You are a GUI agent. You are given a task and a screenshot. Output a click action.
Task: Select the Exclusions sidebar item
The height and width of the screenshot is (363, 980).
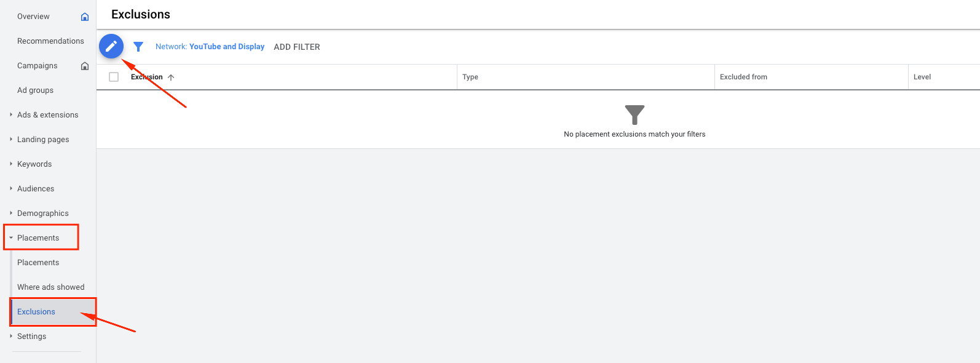click(x=36, y=312)
